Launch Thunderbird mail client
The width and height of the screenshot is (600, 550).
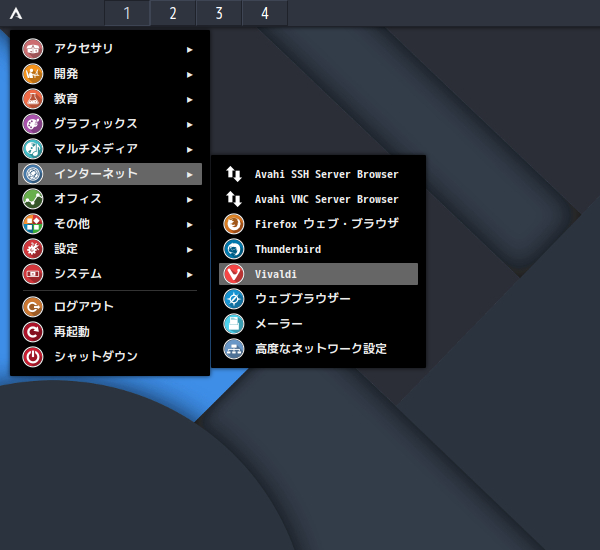tap(318, 249)
